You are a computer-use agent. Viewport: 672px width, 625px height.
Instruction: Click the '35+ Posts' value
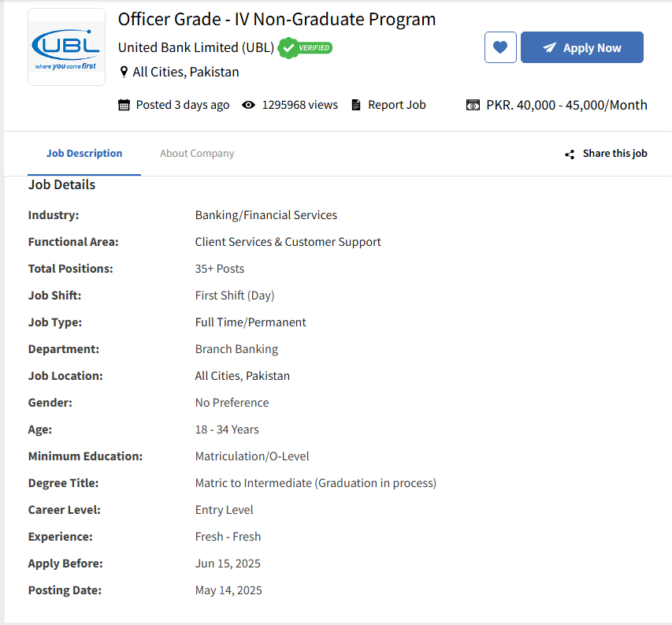tap(220, 268)
